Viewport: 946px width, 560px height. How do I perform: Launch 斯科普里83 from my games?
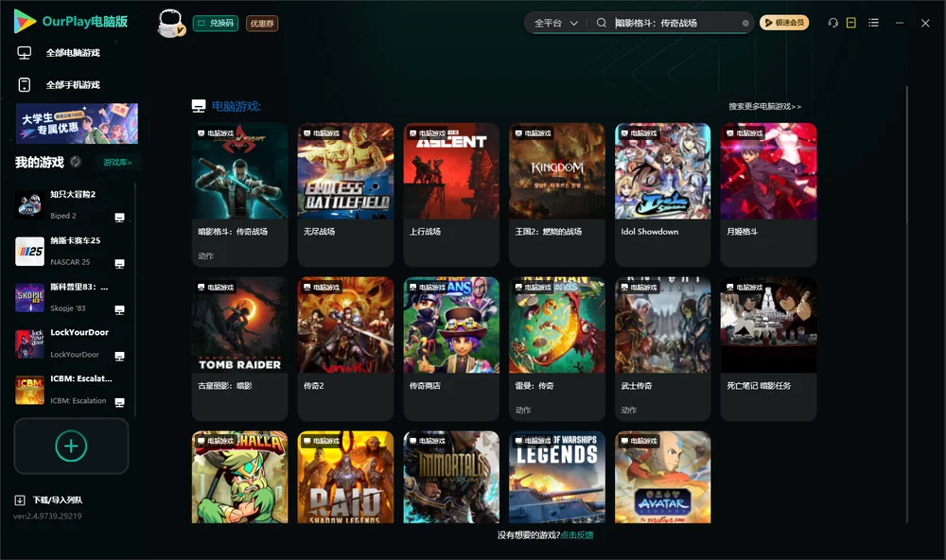(x=71, y=297)
